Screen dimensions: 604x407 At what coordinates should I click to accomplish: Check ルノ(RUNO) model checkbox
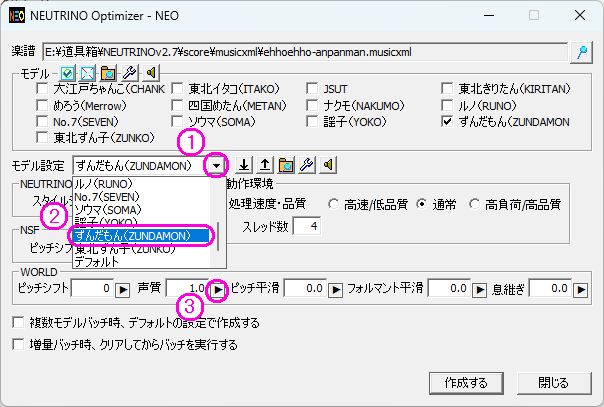point(447,105)
